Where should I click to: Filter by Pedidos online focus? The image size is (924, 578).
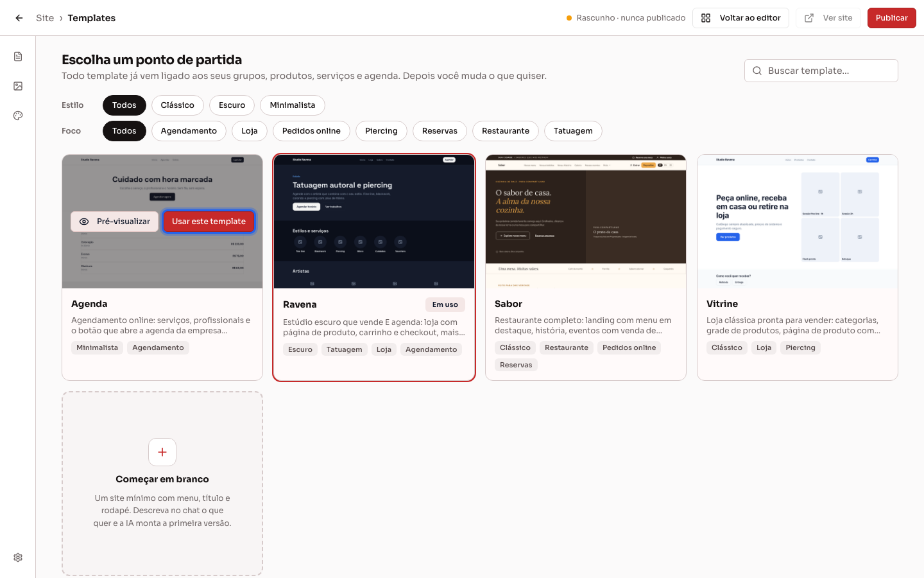pyautogui.click(x=311, y=131)
